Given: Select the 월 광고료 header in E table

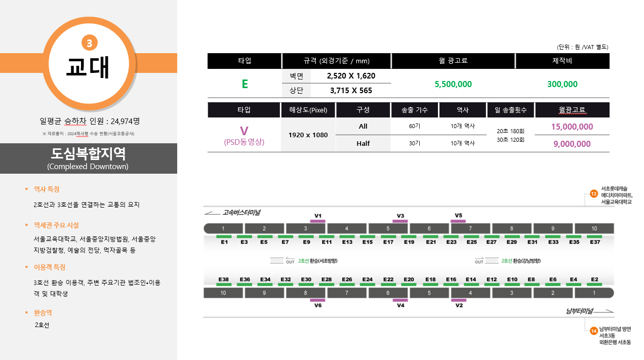Looking at the screenshot, I should [x=453, y=61].
